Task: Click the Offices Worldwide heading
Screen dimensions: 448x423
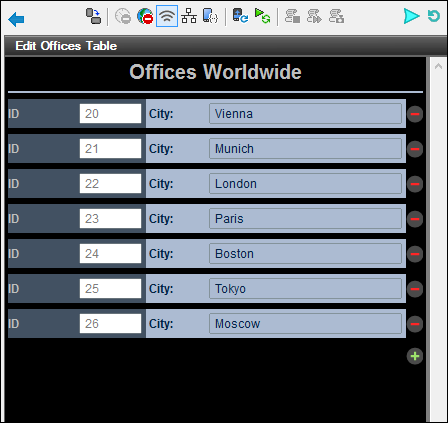Action: click(215, 72)
